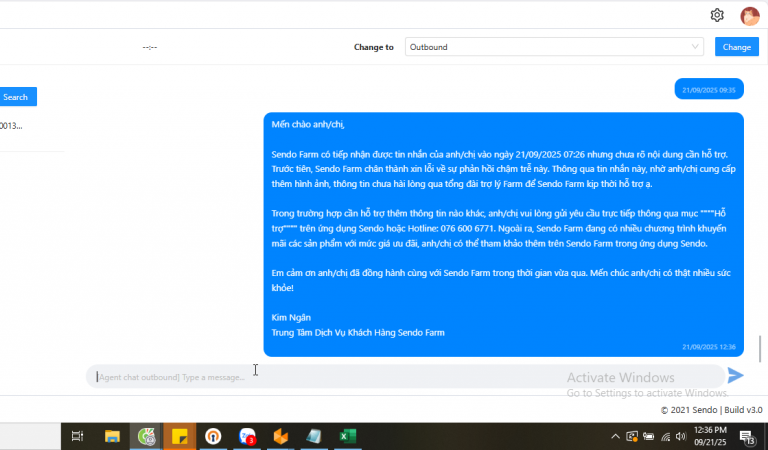Open the notepad-like taskbar app icon

(x=314, y=436)
